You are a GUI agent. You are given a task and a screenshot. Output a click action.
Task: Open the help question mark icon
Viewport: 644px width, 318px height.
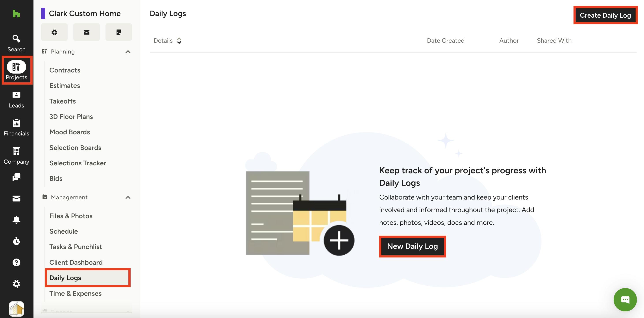point(16,263)
